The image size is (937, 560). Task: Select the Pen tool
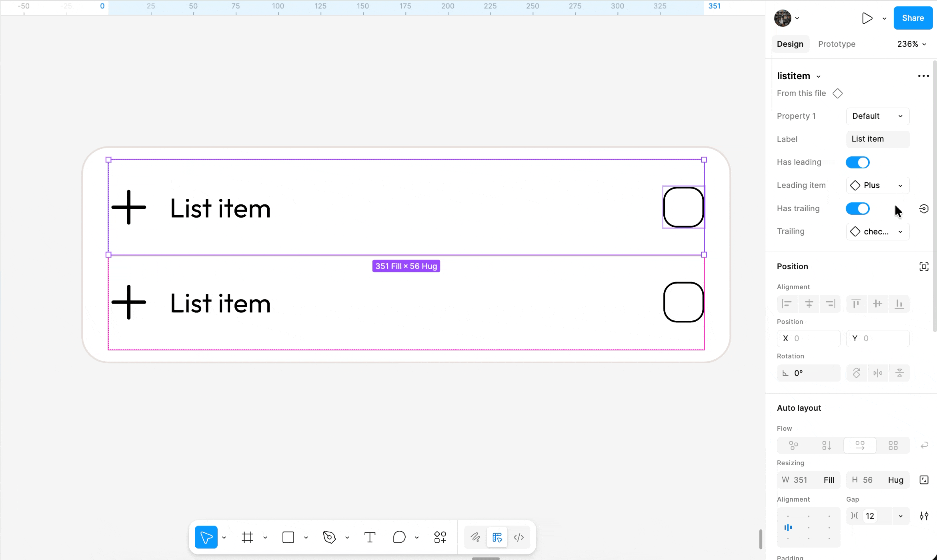329,537
